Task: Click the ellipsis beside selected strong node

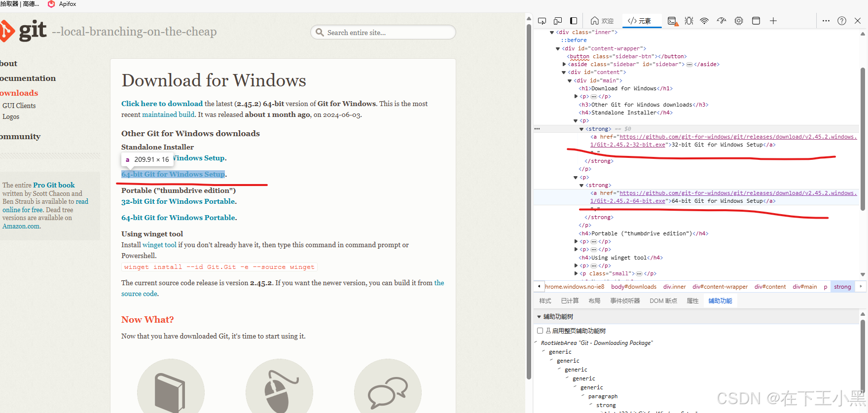Action: (x=537, y=129)
